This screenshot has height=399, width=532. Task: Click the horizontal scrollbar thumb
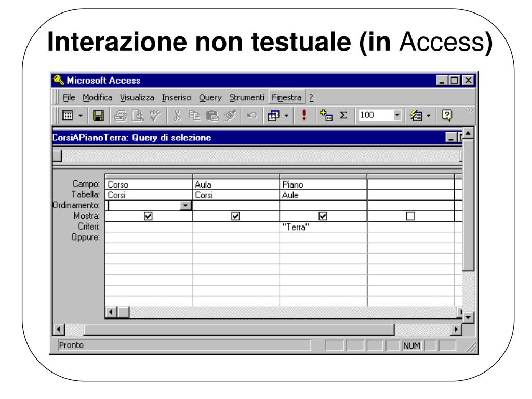coord(239,329)
